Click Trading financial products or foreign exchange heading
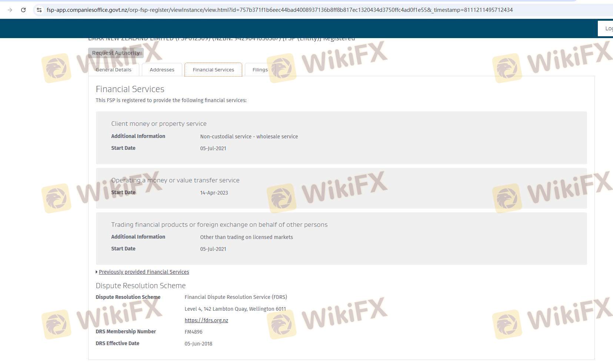The image size is (613, 364). (219, 225)
